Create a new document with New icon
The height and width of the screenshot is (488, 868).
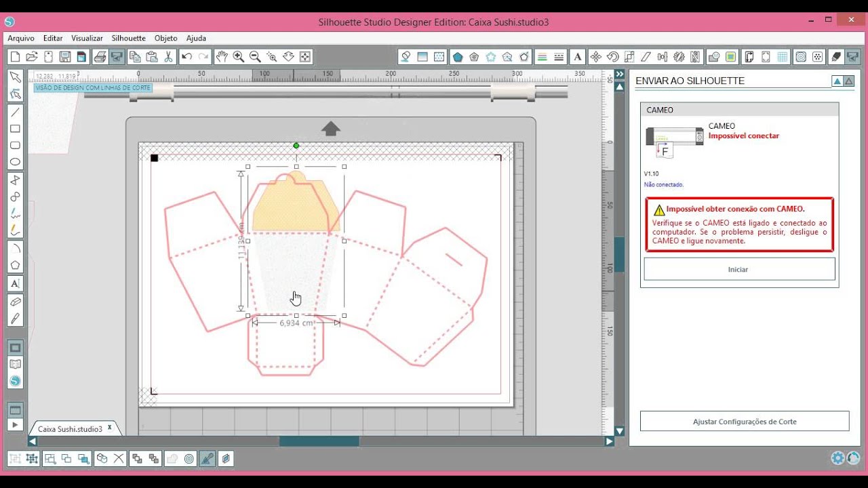click(x=15, y=57)
